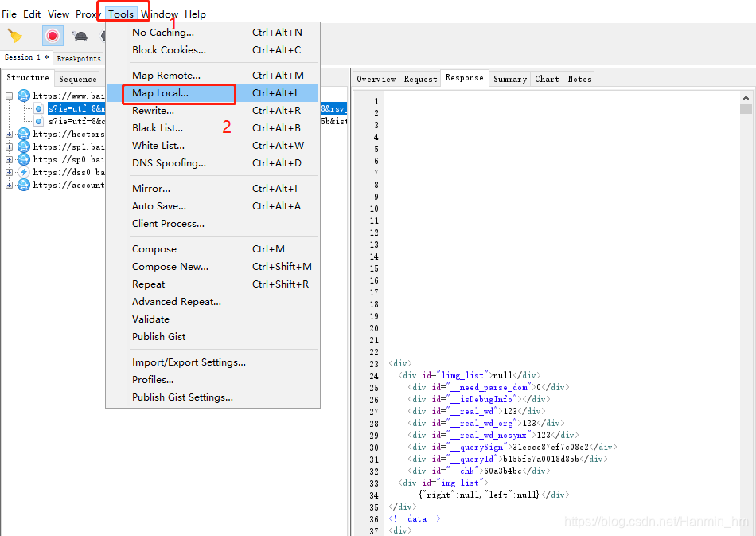Click the img_list div line

[443, 483]
